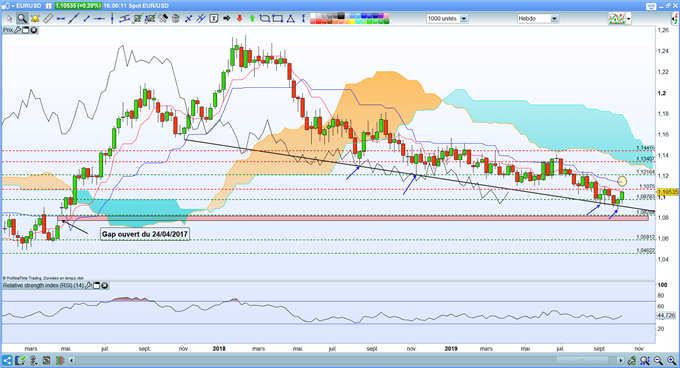Pick the yellow color swatch

(x=352, y=21)
